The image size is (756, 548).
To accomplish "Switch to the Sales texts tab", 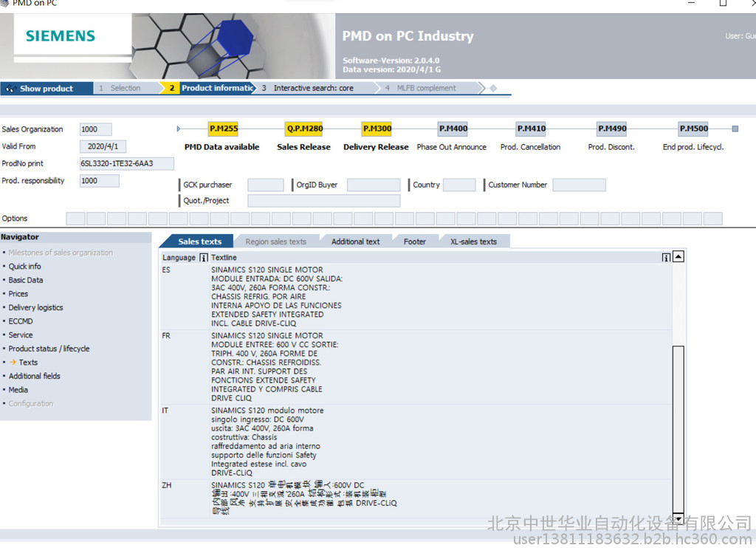I will (x=199, y=242).
